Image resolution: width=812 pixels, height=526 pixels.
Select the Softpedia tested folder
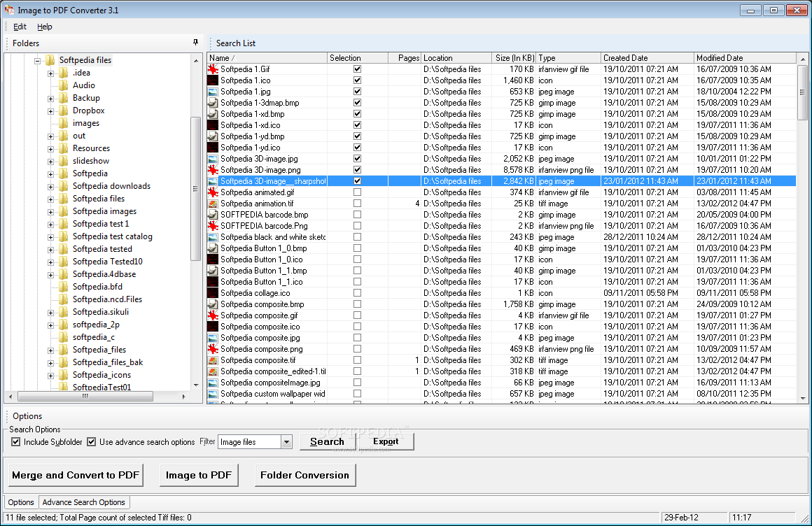tap(102, 249)
